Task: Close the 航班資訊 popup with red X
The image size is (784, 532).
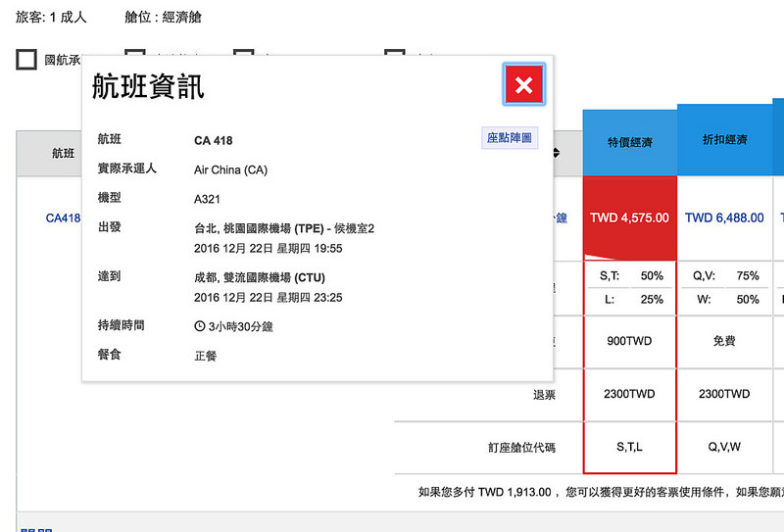Action: point(523,85)
